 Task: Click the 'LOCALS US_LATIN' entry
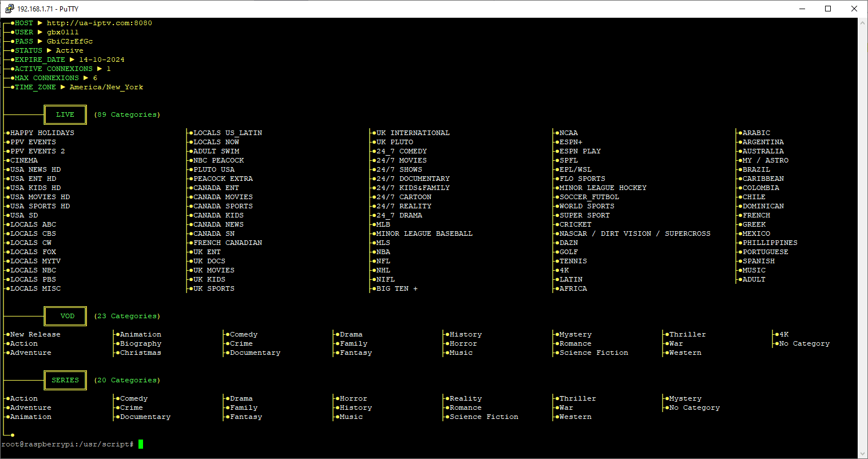pos(228,133)
